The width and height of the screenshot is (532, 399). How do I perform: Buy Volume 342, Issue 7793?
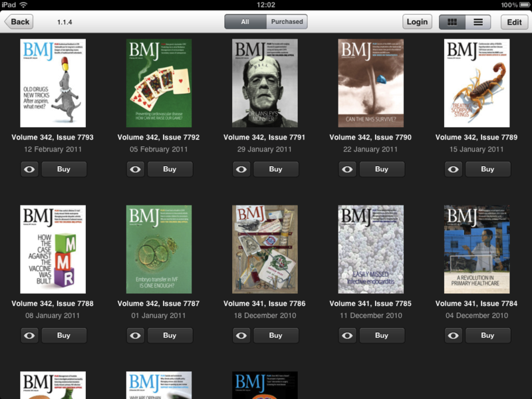pos(64,169)
